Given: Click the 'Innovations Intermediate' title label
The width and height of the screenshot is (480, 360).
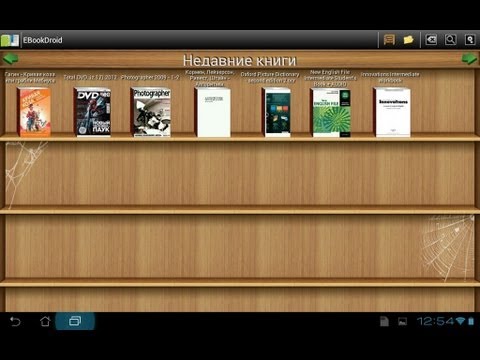Looking at the screenshot, I should pos(390,77).
